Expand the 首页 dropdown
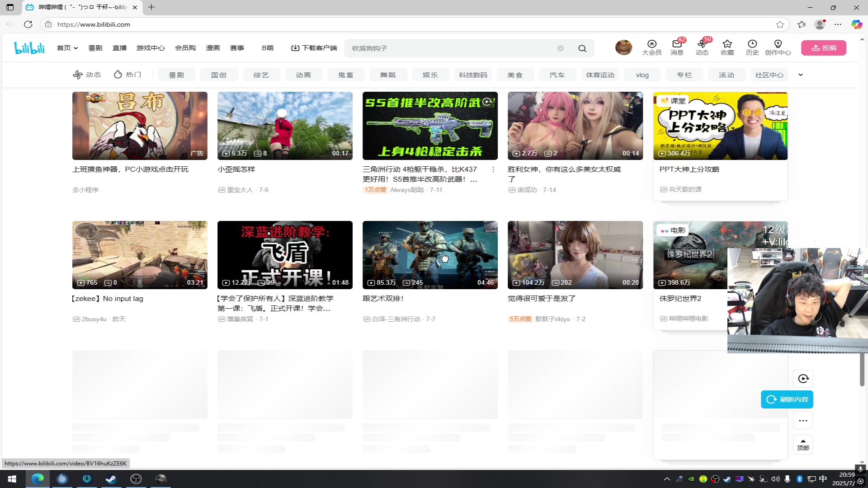 click(x=67, y=48)
